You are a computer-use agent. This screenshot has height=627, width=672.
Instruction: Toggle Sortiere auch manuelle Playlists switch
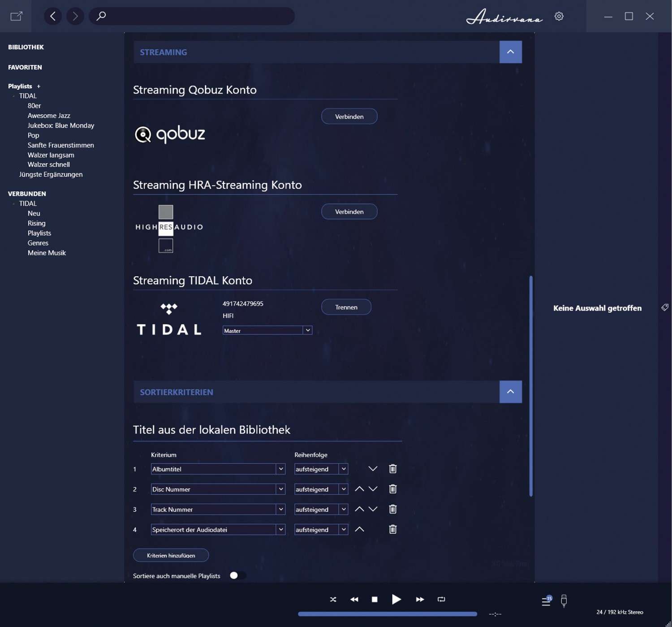pos(238,575)
